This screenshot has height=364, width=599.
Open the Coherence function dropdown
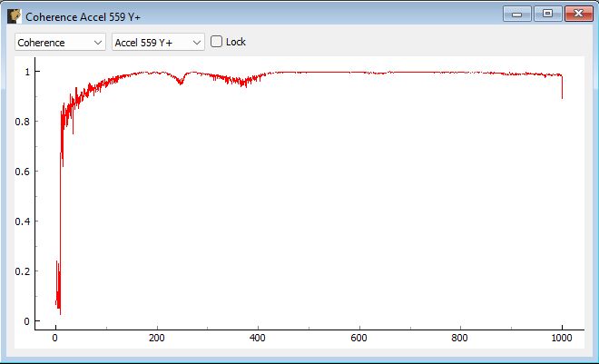coord(61,42)
